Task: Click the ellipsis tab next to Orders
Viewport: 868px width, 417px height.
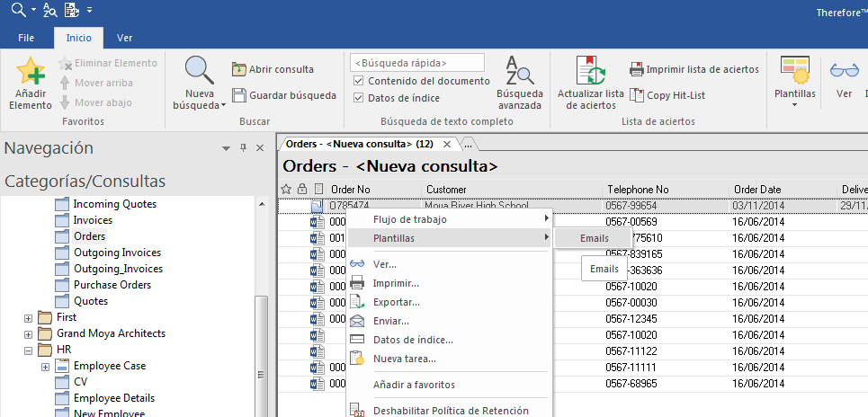Action: [468, 145]
